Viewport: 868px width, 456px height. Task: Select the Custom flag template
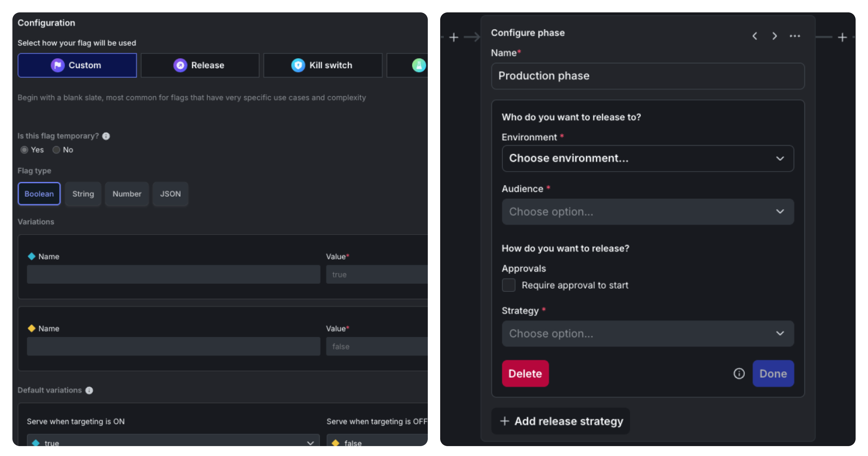coord(77,65)
